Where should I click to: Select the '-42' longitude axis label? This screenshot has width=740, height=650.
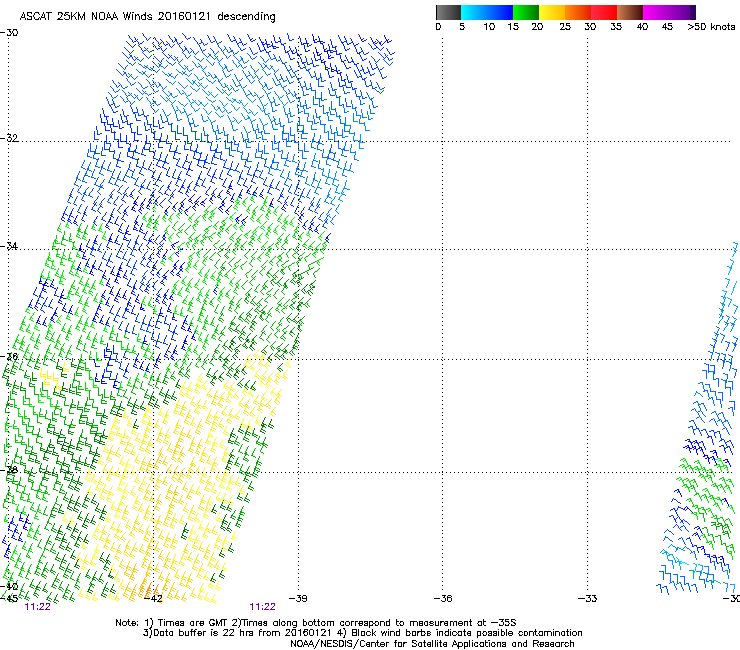(x=153, y=599)
